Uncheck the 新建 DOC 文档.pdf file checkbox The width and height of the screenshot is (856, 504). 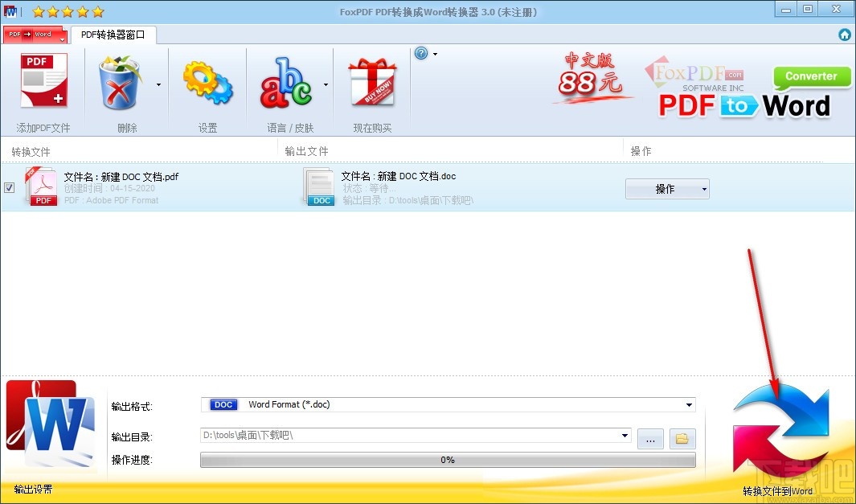pyautogui.click(x=10, y=188)
